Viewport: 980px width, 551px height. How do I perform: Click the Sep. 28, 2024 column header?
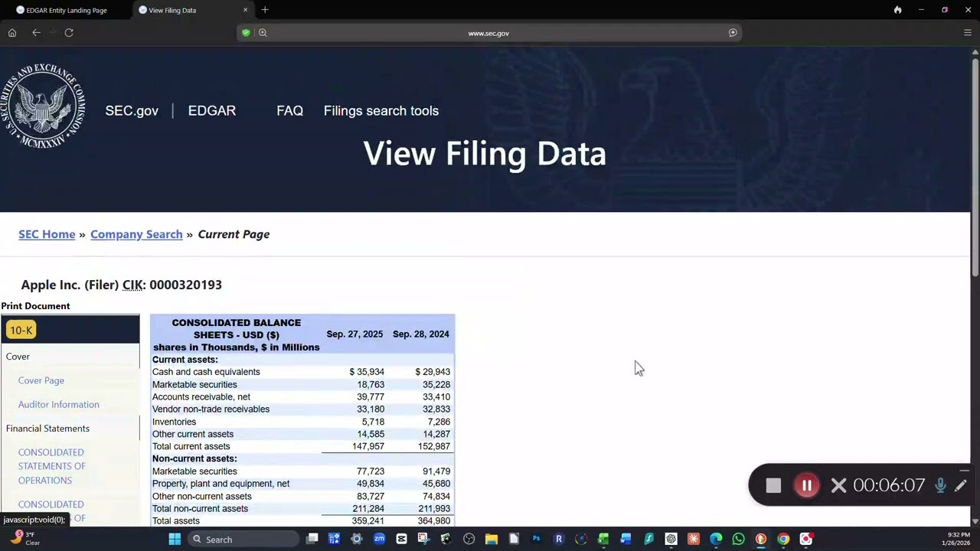421,334
